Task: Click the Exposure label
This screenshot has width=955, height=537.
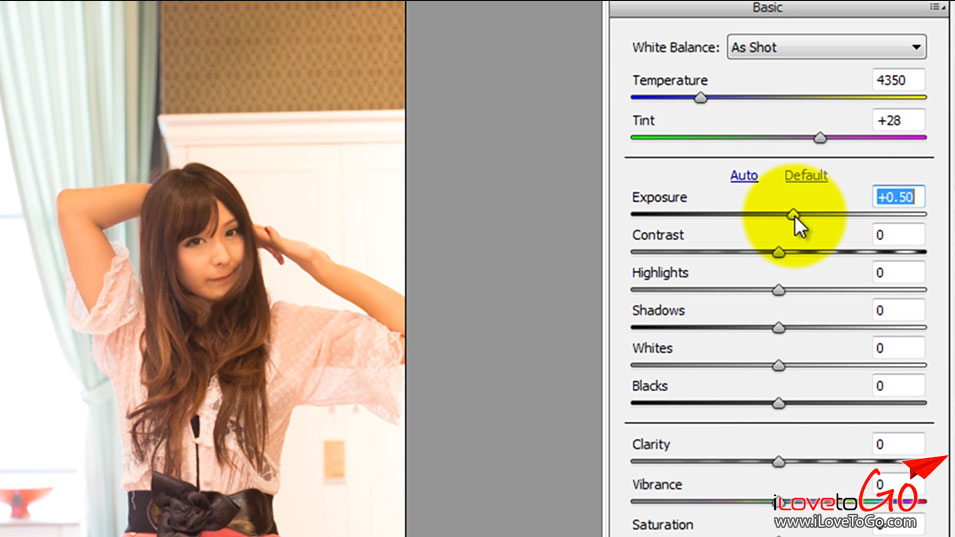Action: coord(659,197)
